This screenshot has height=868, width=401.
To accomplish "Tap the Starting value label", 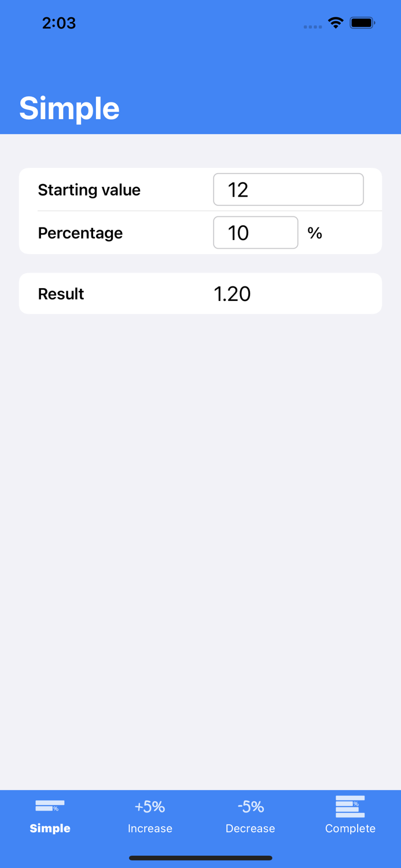I will click(x=89, y=189).
